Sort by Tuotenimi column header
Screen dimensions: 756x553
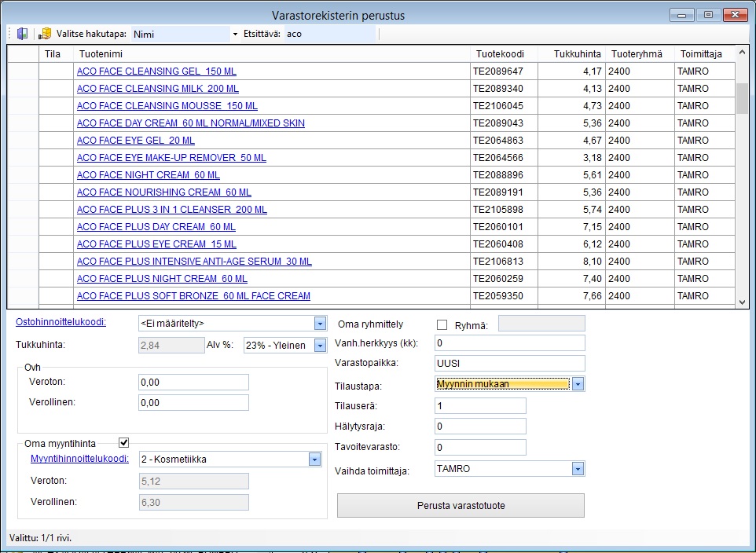click(x=272, y=54)
